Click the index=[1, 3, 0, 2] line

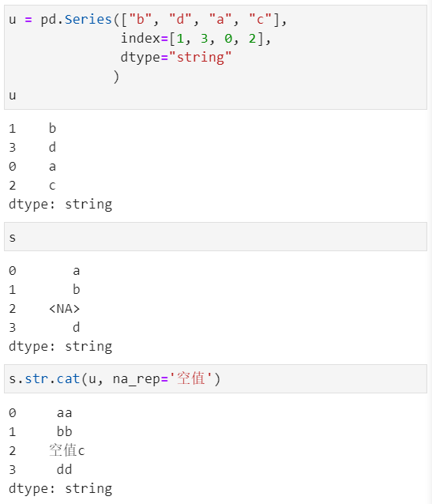point(196,39)
